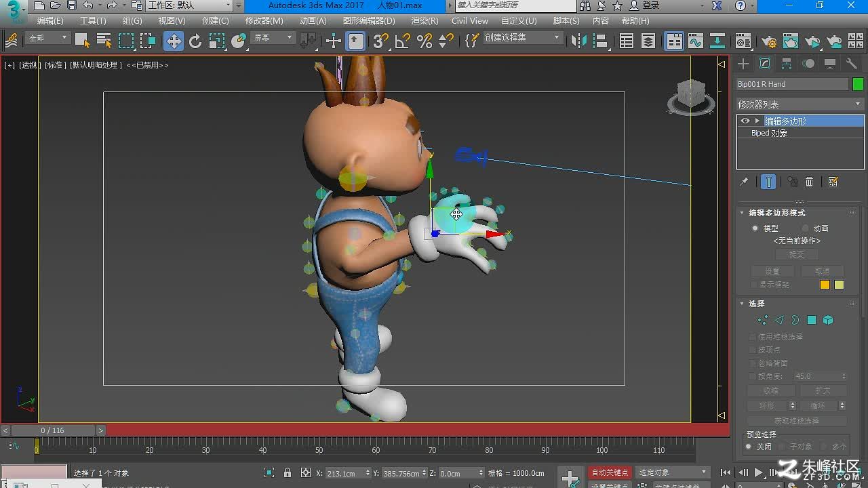Toggle the Window/Crossing selection mode
The height and width of the screenshot is (488, 868).
coord(148,41)
